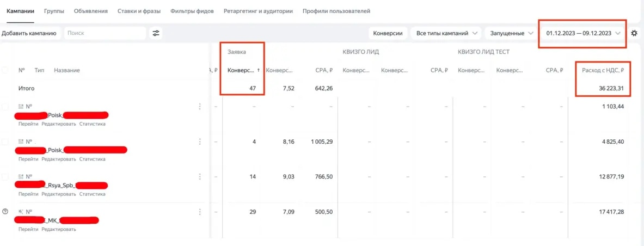This screenshot has height=246, width=644.
Task: Click the № column header
Action: (22, 70)
